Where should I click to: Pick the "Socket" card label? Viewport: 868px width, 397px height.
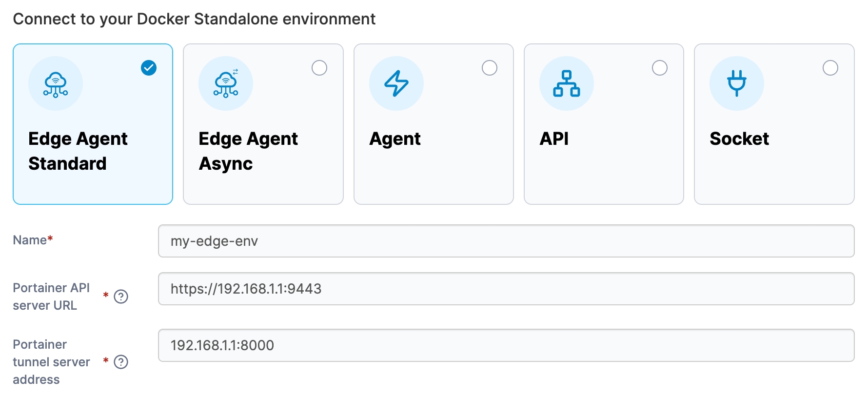point(739,139)
